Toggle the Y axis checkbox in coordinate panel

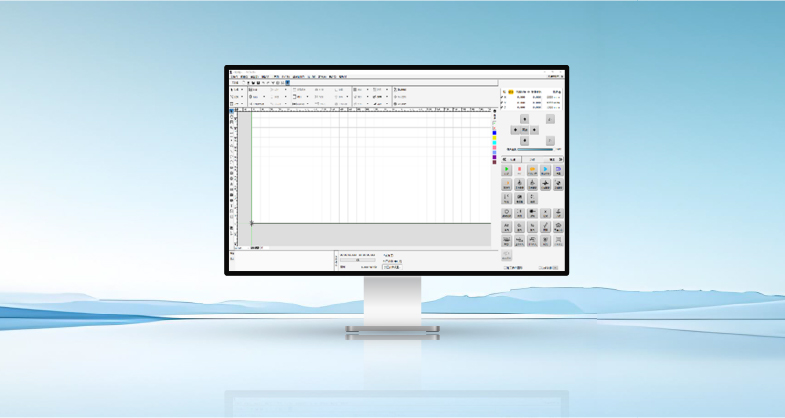click(x=503, y=100)
